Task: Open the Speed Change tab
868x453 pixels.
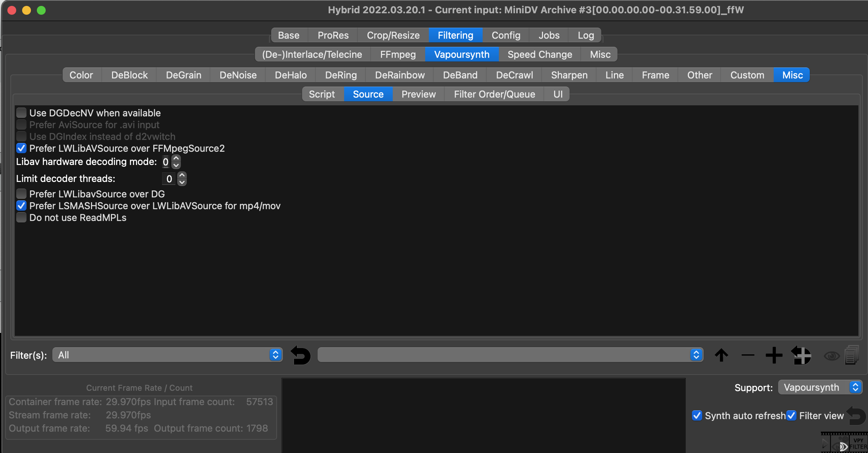Action: (x=539, y=55)
